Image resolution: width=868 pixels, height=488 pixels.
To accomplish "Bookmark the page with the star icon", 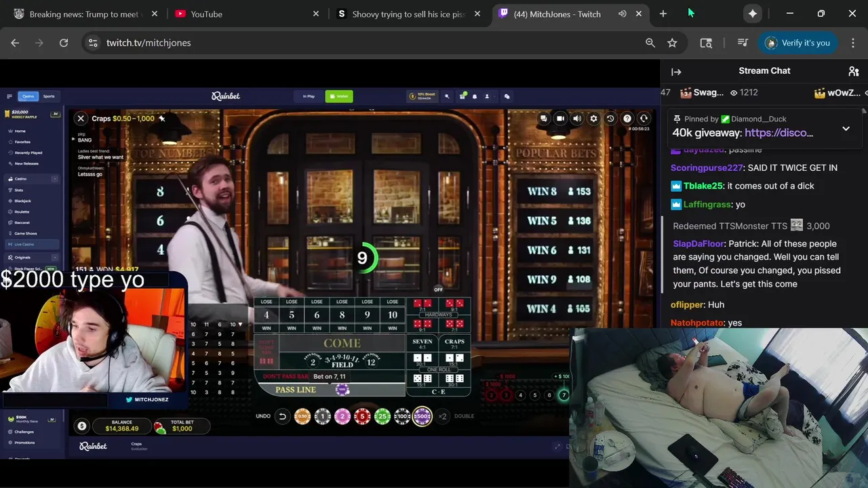I will point(672,43).
